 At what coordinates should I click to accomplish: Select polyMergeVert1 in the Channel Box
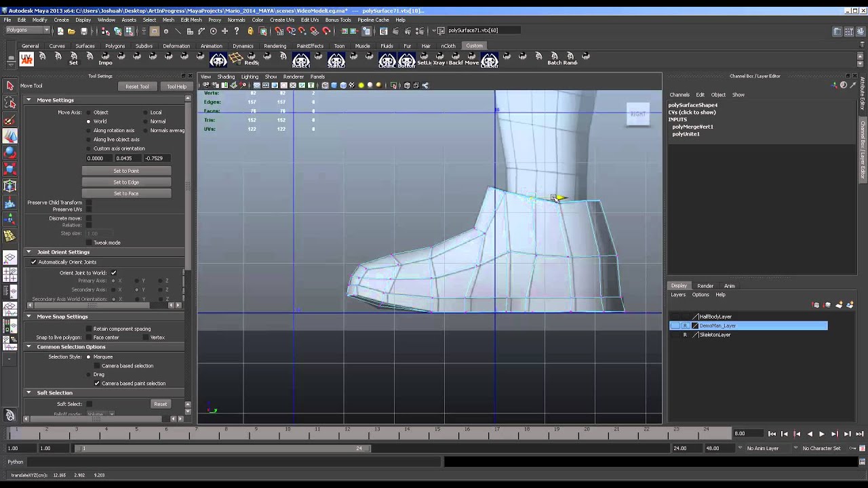pyautogui.click(x=692, y=127)
